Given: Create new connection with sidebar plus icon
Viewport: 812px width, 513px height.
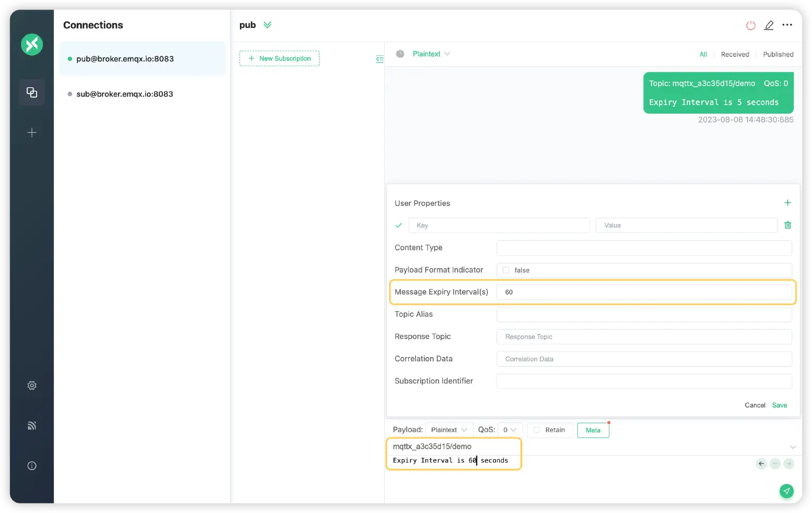Looking at the screenshot, I should 32,133.
